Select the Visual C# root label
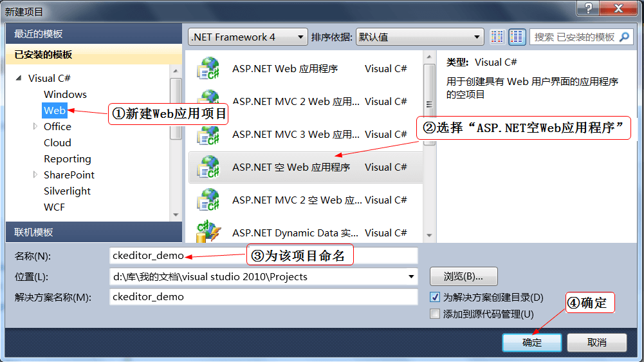This screenshot has width=644, height=362. pos(50,78)
